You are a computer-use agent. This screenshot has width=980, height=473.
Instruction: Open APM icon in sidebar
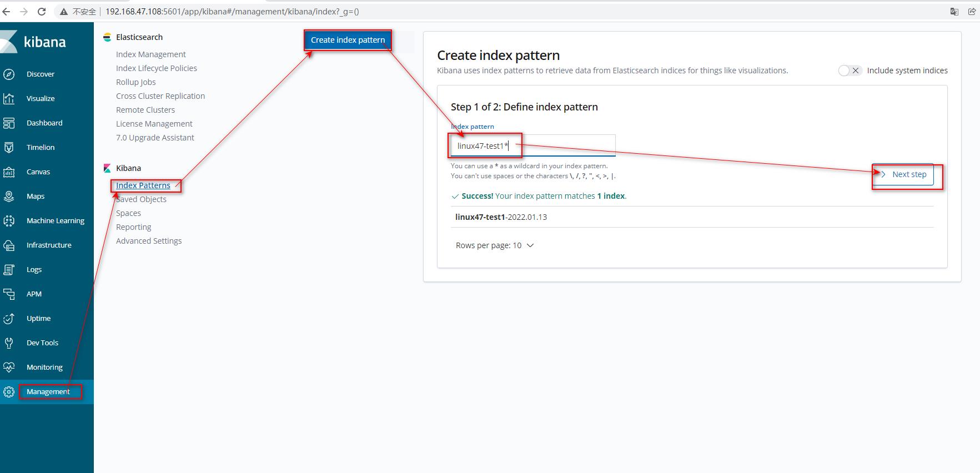tap(9, 294)
